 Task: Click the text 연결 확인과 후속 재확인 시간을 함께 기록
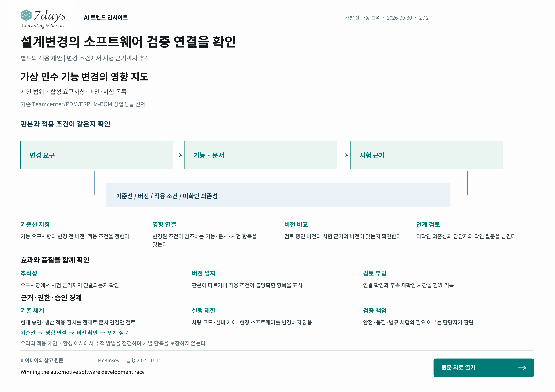408,285
